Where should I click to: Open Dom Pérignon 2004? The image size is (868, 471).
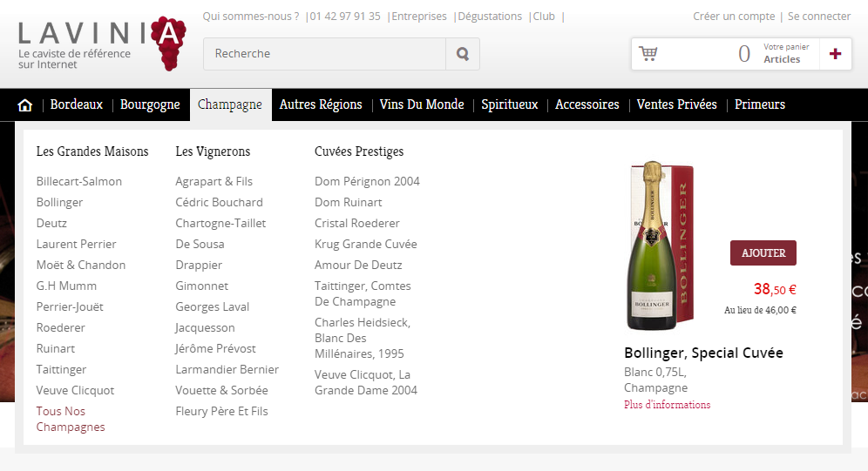point(367,181)
